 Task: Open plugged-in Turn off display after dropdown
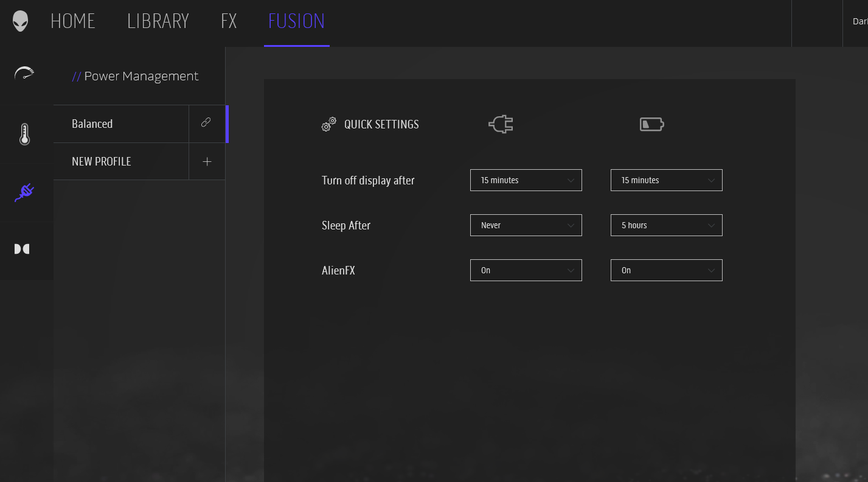tap(526, 180)
